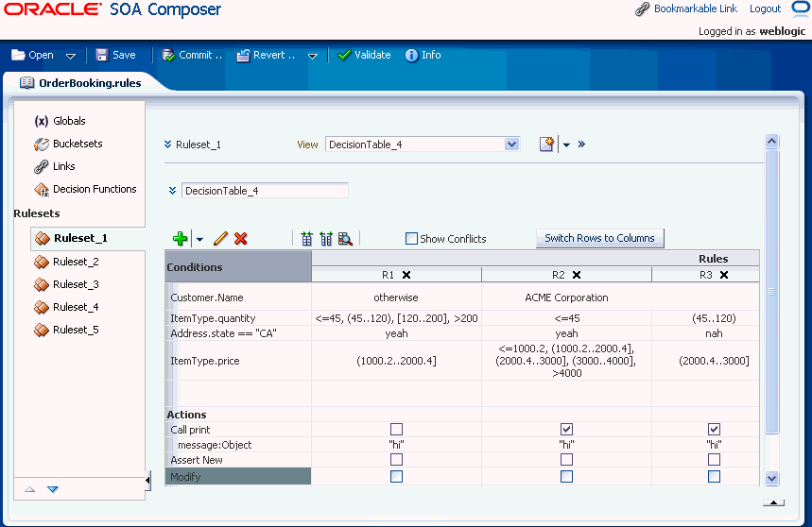
Task: Click the Open toolbar button
Action: pyautogui.click(x=33, y=55)
